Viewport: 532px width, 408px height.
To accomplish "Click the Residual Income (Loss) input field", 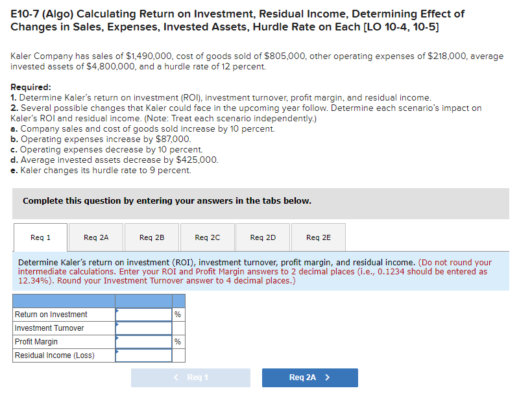I will [x=143, y=355].
